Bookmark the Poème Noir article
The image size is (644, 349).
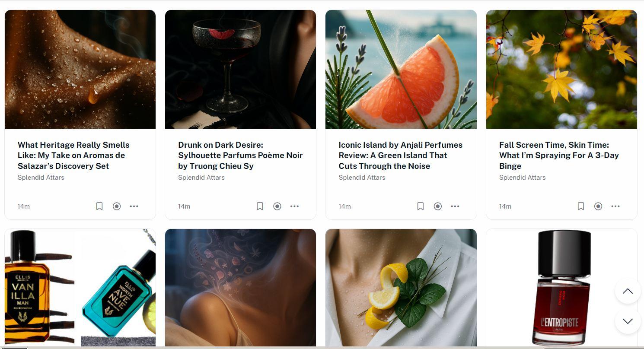260,206
